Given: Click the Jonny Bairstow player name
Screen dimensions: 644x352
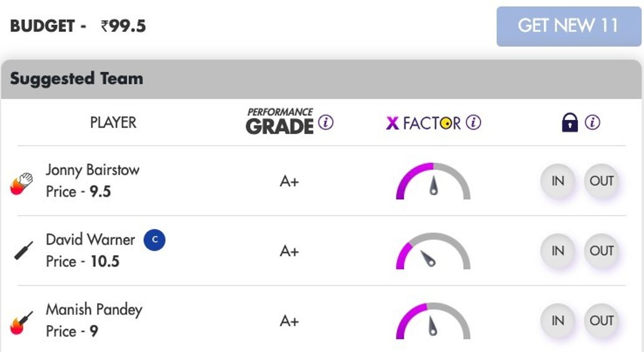Looking at the screenshot, I should (x=93, y=170).
